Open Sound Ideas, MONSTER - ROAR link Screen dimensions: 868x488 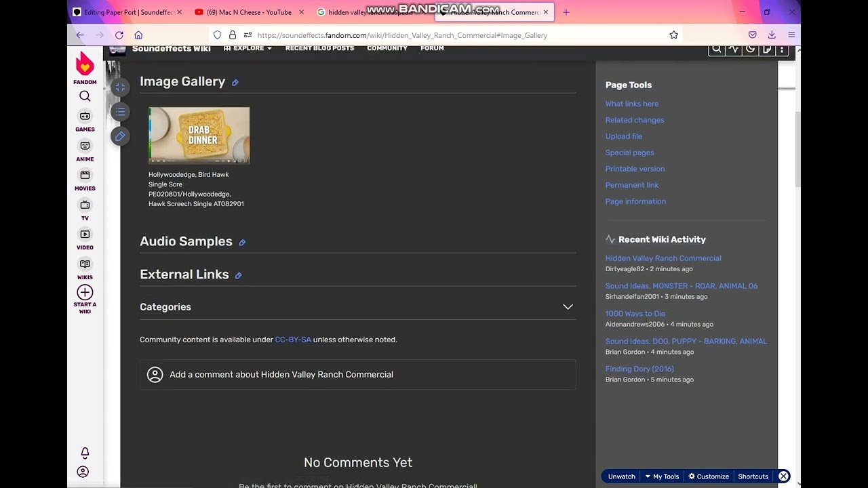tap(682, 286)
